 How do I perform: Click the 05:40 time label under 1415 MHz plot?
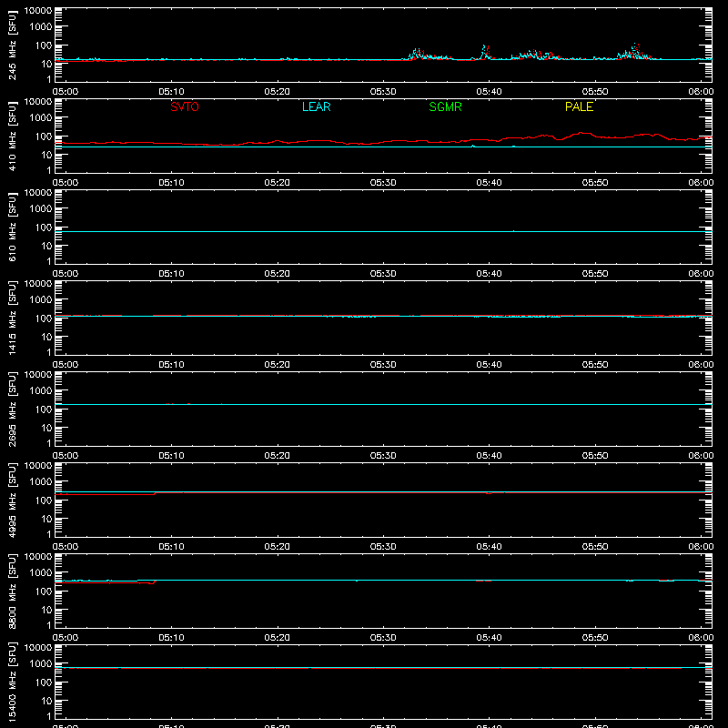[489, 365]
